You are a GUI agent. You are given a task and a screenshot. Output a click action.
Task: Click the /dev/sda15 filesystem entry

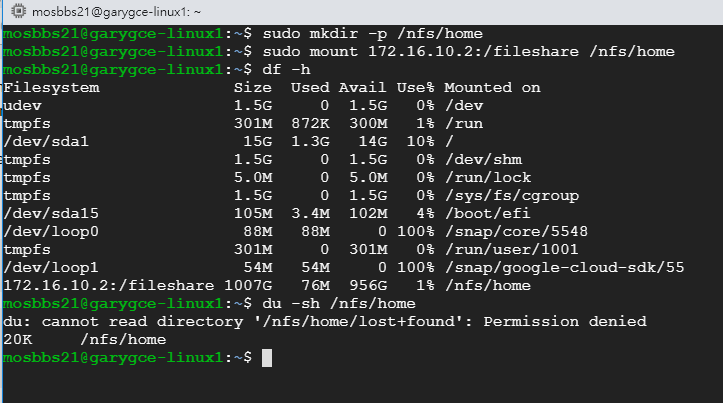tap(51, 213)
